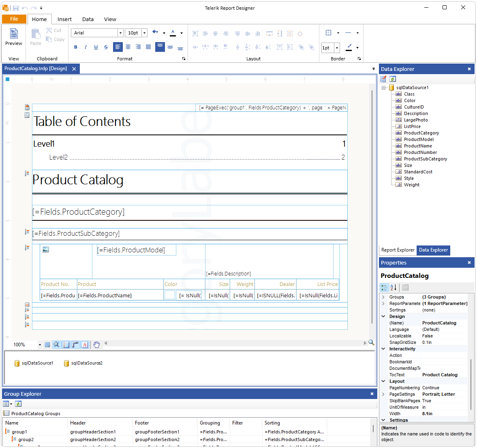Click the categorized view icon in Properties
Image resolution: width=477 pixels, height=448 pixels.
(x=385, y=288)
